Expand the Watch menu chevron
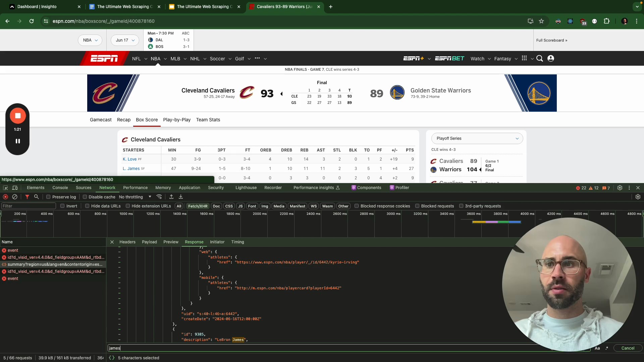Image resolution: width=644 pixels, height=362 pixels. point(489,59)
